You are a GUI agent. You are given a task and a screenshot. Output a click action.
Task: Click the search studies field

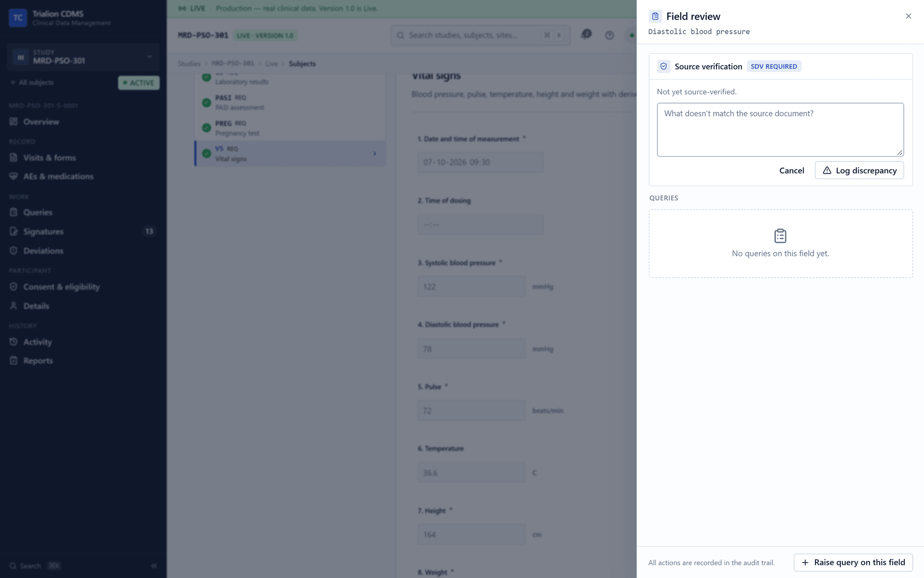(480, 35)
